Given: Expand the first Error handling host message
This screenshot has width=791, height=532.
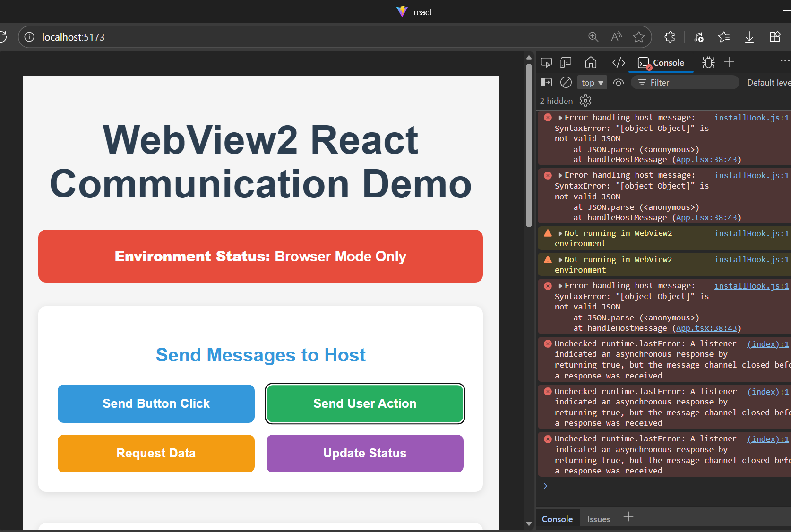Looking at the screenshot, I should coord(560,118).
